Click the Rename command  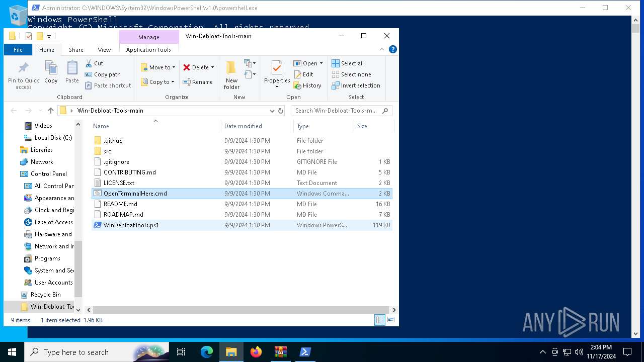click(x=197, y=82)
